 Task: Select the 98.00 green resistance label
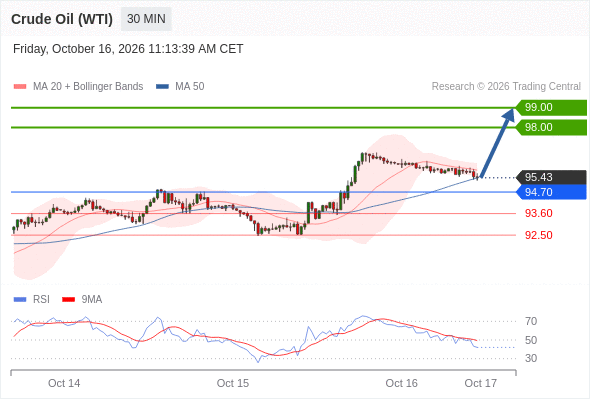551,128
